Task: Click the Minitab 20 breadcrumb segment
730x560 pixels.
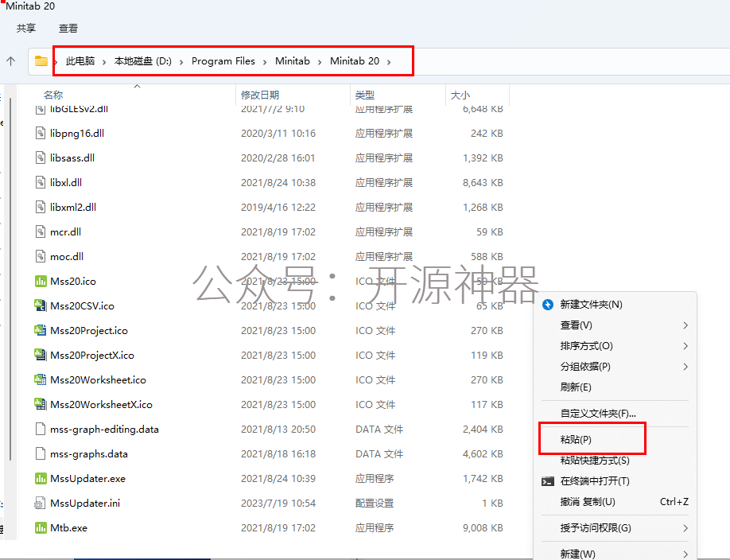Action: coord(355,61)
